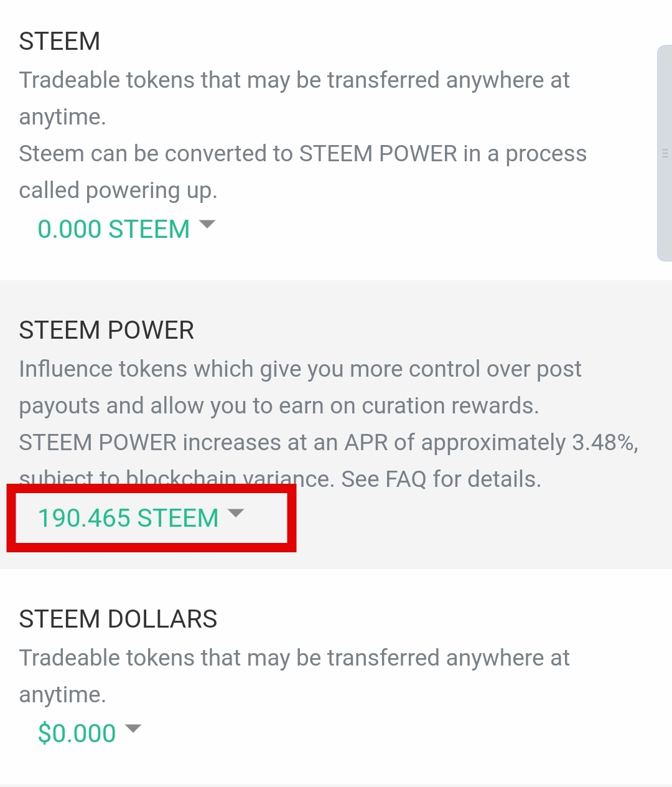672x787 pixels.
Task: Click the grip lines on the scrollbar
Action: click(x=665, y=153)
